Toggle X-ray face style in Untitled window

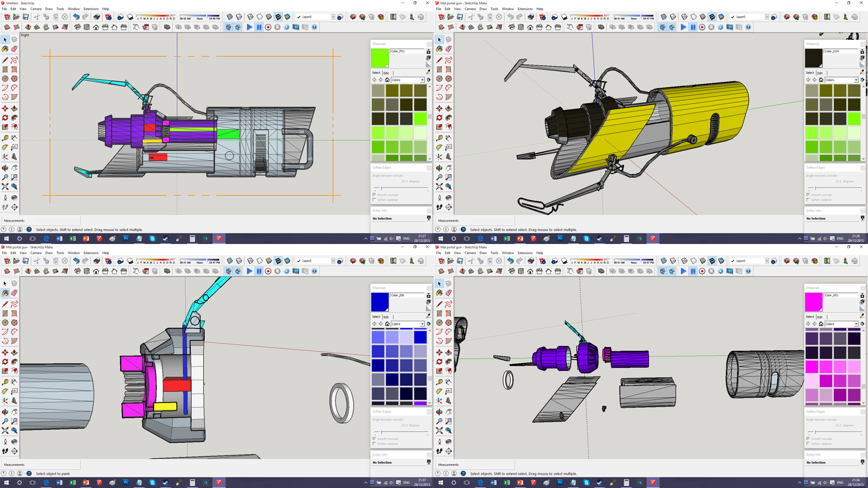[230, 17]
